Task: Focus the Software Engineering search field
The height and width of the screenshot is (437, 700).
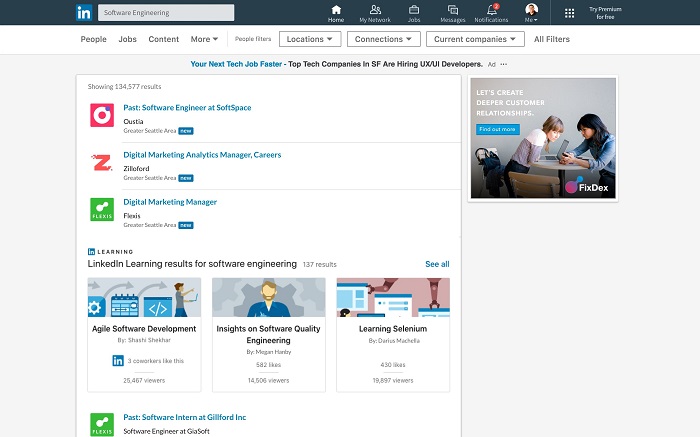Action: (x=166, y=12)
